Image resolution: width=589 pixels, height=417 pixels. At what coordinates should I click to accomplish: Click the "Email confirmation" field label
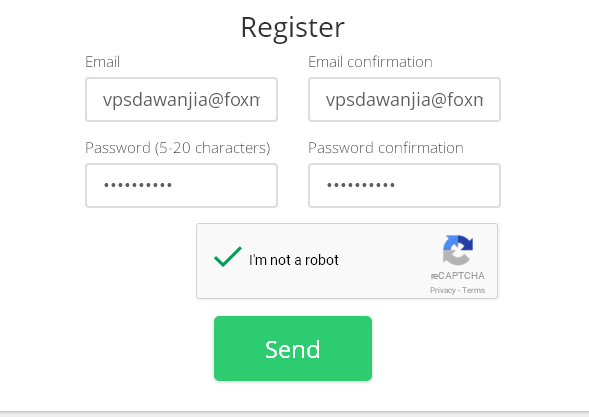370,62
